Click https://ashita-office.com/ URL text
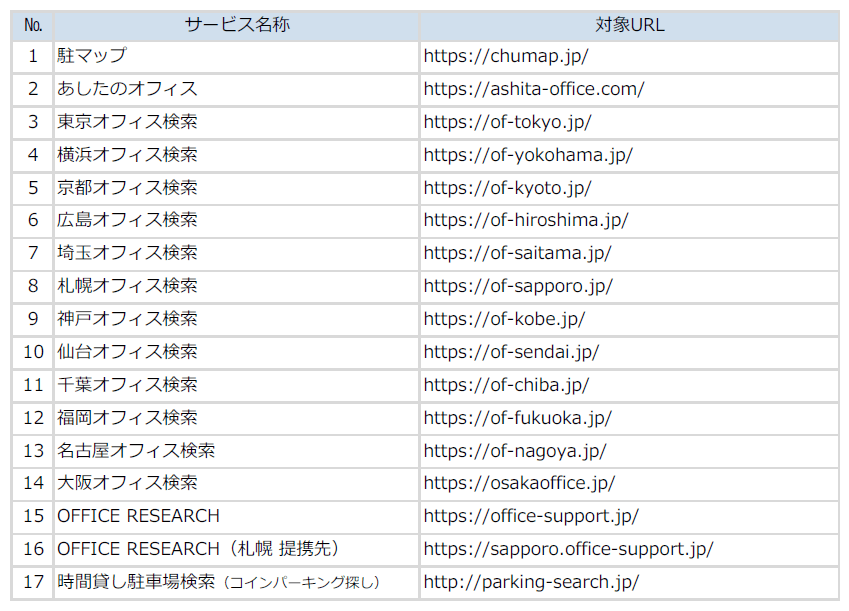Viewport: 849px width, 611px height. point(534,89)
